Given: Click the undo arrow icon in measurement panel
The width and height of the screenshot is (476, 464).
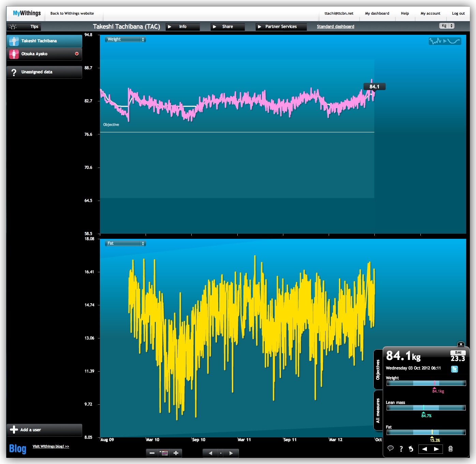Looking at the screenshot, I should pos(411,449).
